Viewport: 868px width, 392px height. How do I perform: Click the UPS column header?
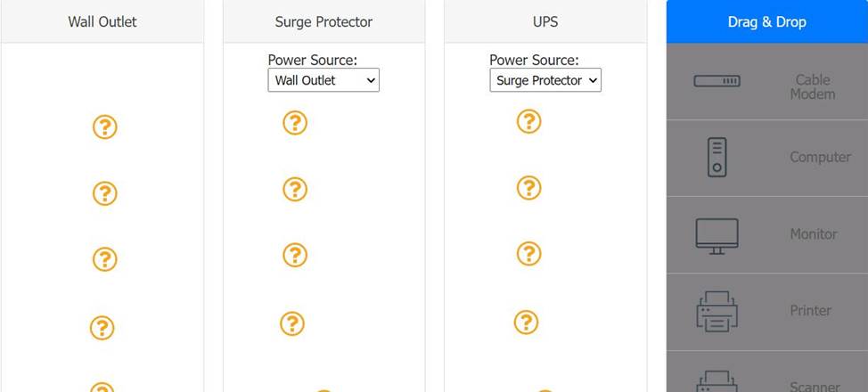[545, 21]
